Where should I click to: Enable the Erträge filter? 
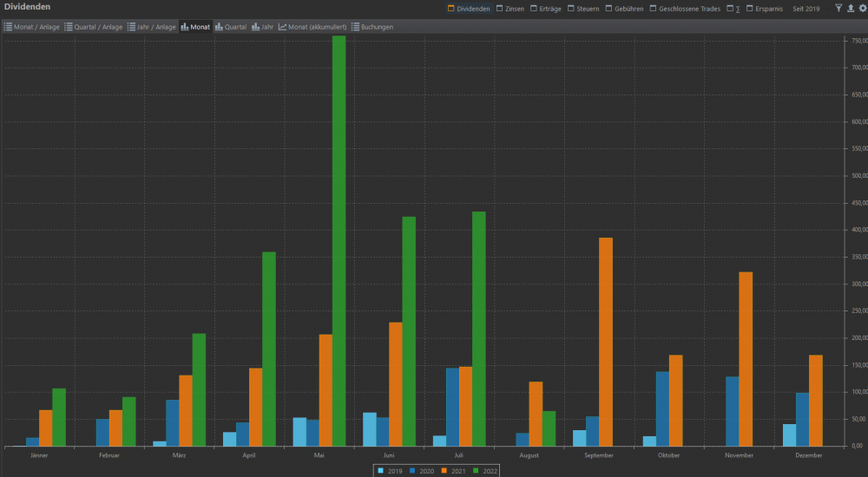(x=546, y=9)
